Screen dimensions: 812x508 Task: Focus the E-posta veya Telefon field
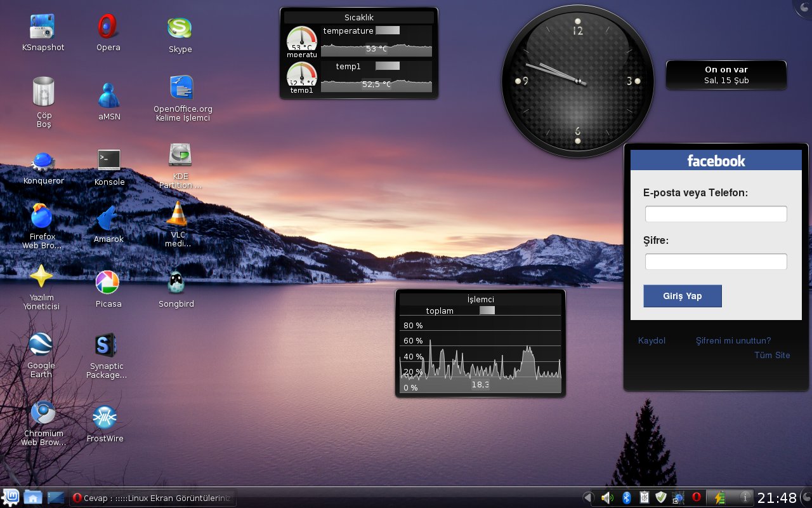pyautogui.click(x=716, y=214)
